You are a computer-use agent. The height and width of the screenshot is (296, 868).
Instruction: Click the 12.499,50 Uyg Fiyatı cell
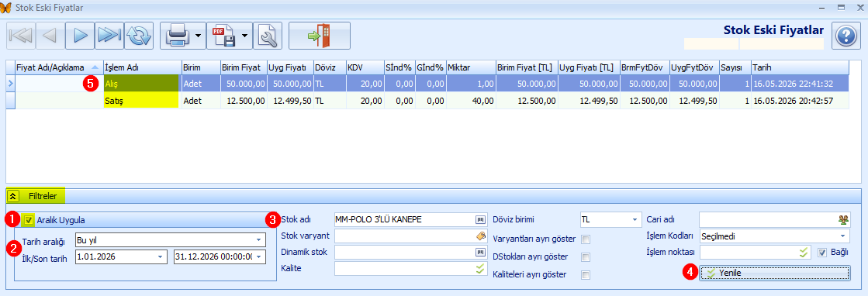pos(290,101)
